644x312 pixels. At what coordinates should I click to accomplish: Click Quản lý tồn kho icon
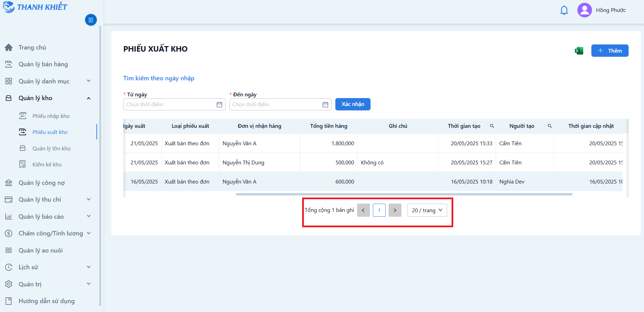point(23,148)
